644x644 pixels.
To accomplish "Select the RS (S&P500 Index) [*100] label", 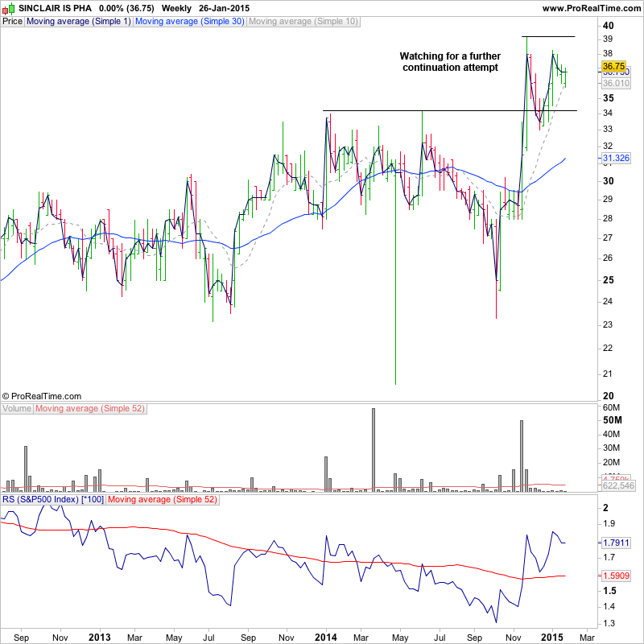I will (53, 500).
